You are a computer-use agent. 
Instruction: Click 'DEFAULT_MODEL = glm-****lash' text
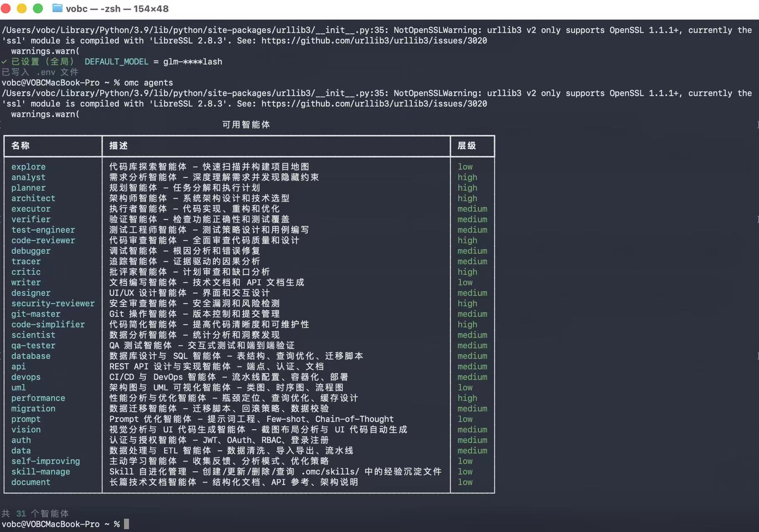(153, 62)
